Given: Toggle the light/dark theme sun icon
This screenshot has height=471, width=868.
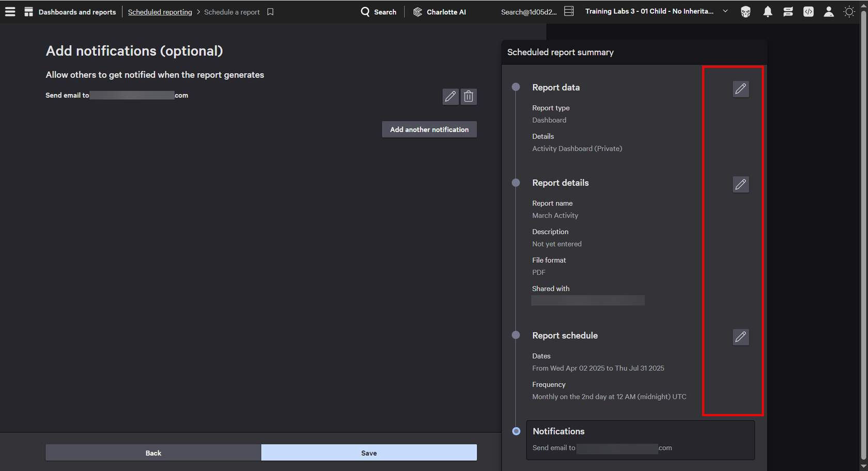Looking at the screenshot, I should click(x=849, y=12).
